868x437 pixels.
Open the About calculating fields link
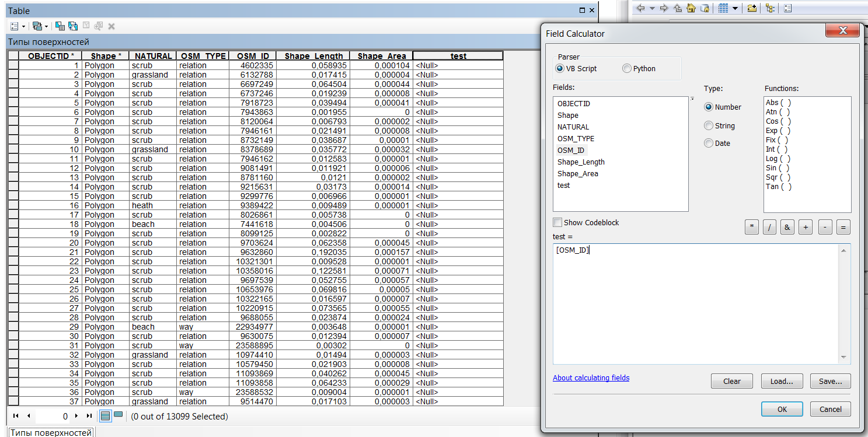(x=591, y=378)
